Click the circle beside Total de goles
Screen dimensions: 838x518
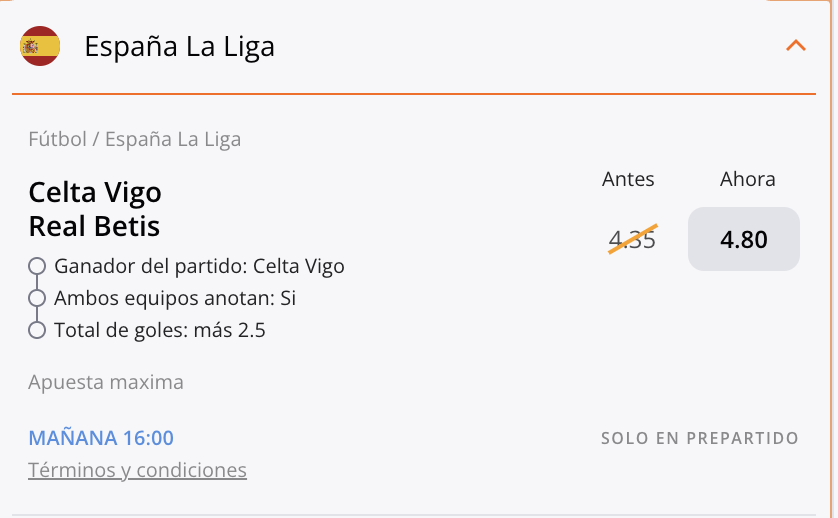click(38, 330)
